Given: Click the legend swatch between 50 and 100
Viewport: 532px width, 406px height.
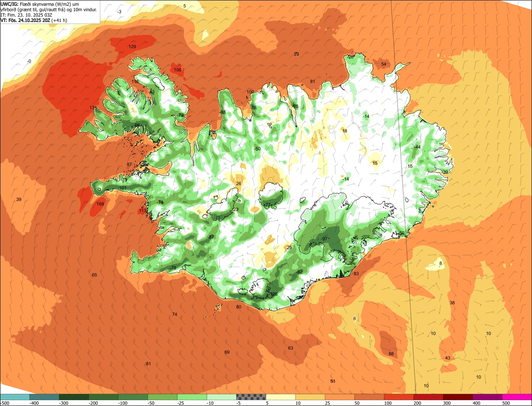Looking at the screenshot, I should (x=369, y=397).
